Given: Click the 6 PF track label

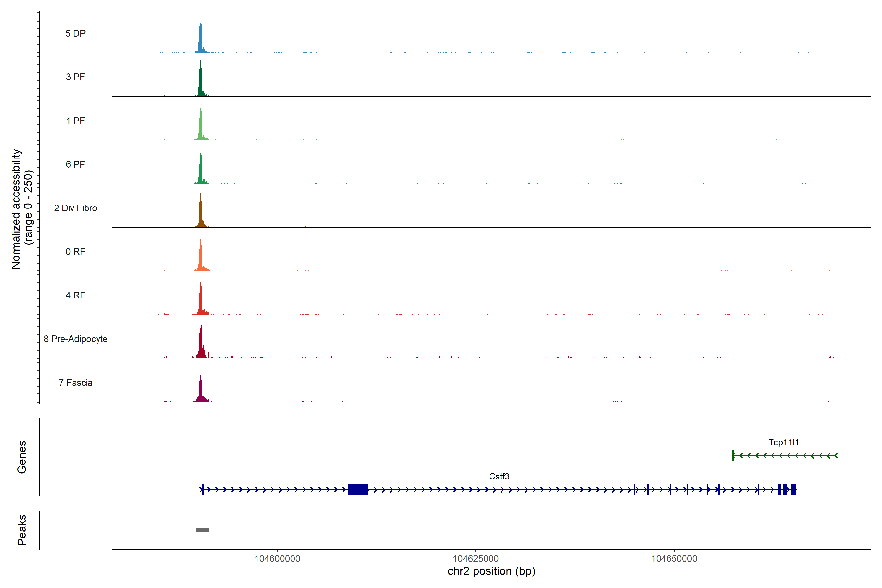Looking at the screenshot, I should (x=75, y=164).
